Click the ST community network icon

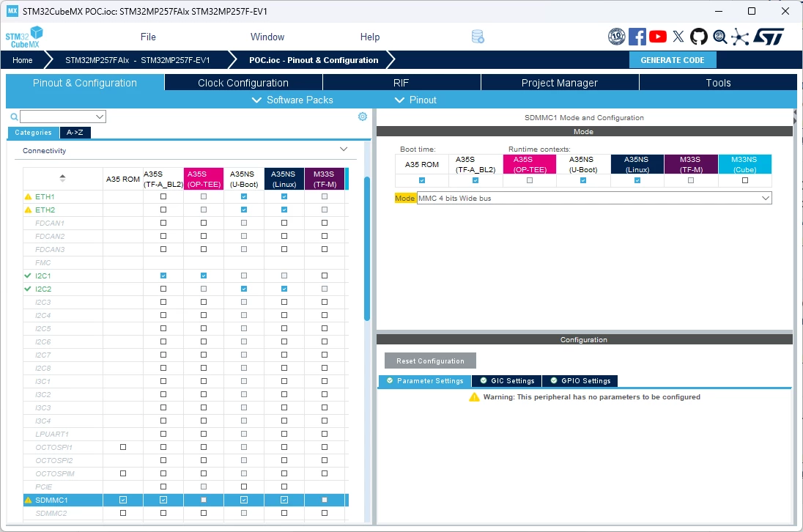(740, 37)
